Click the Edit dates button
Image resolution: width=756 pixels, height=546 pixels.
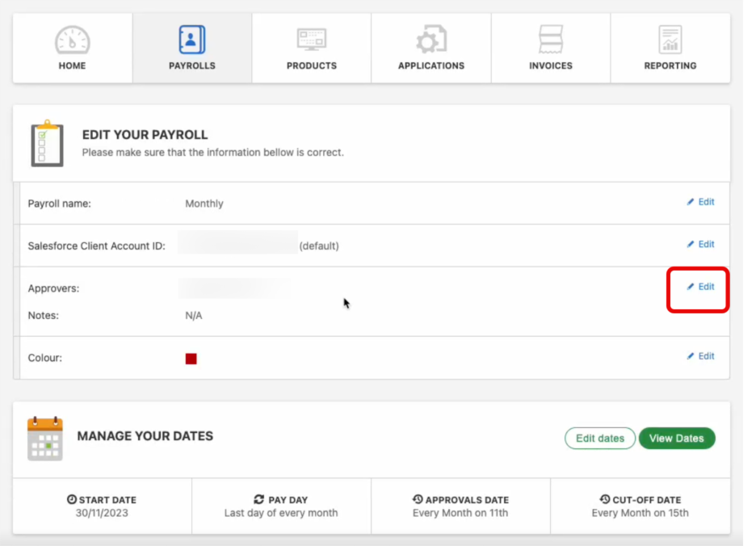(600, 438)
